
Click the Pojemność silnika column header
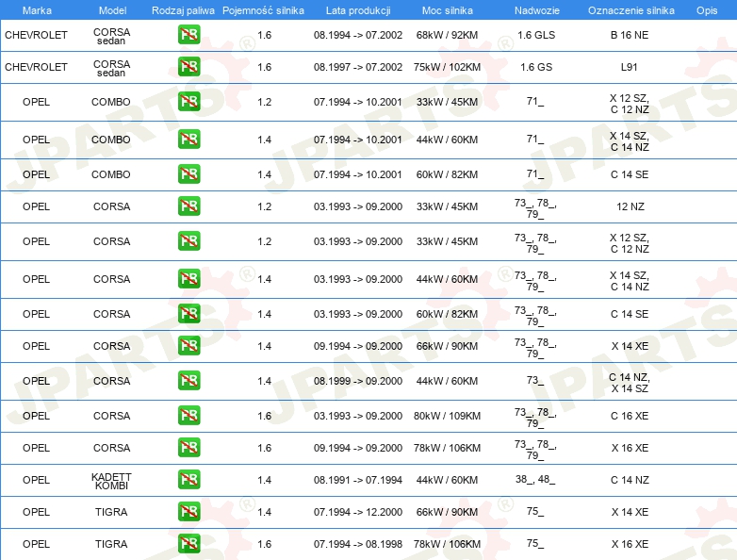[x=263, y=10]
